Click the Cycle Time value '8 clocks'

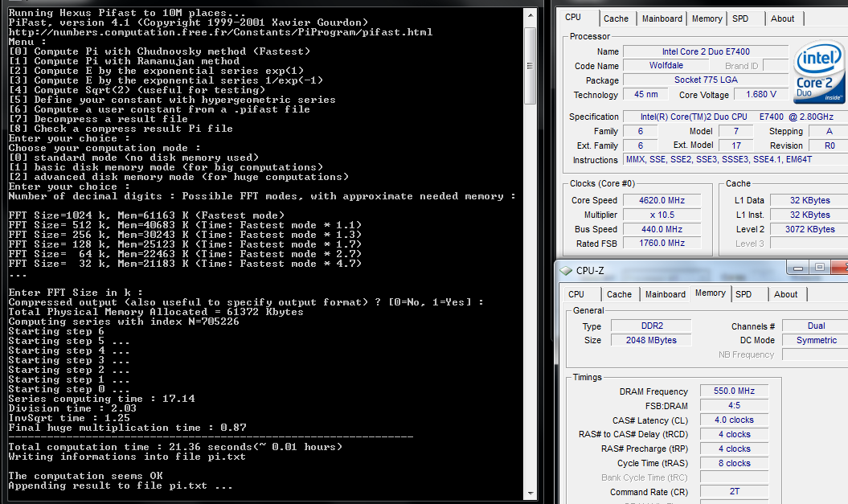pyautogui.click(x=734, y=464)
